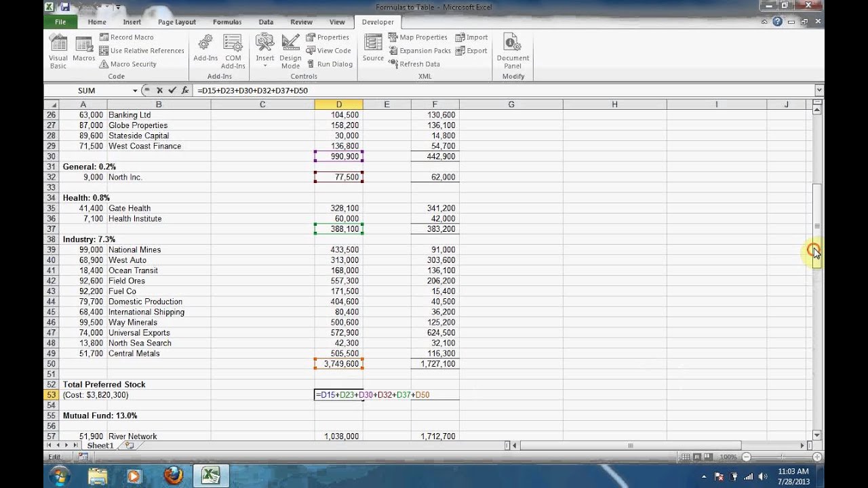Expand the Name Box dropdown
Image resolution: width=868 pixels, height=488 pixels.
point(135,90)
